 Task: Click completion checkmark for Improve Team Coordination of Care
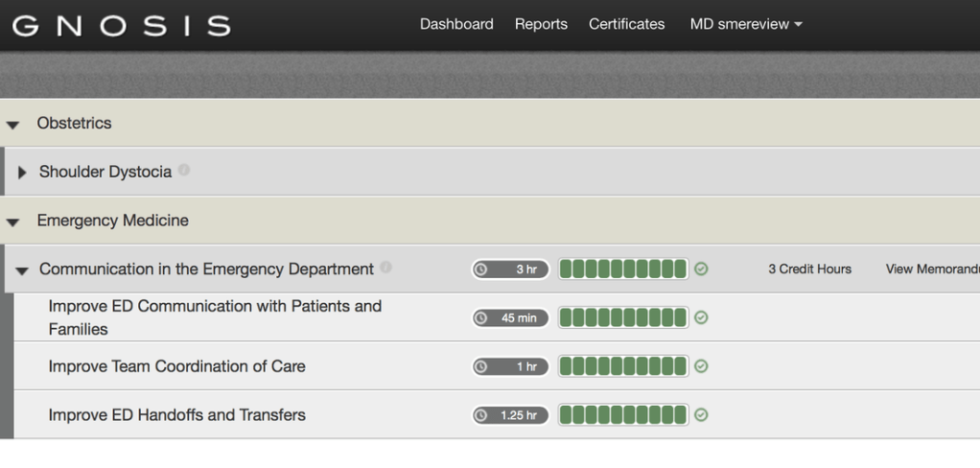click(702, 365)
